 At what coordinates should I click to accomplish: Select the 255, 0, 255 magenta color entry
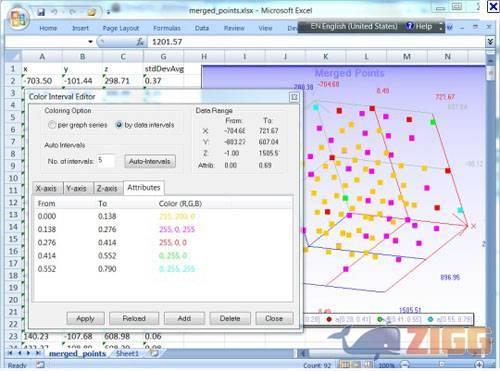point(177,229)
